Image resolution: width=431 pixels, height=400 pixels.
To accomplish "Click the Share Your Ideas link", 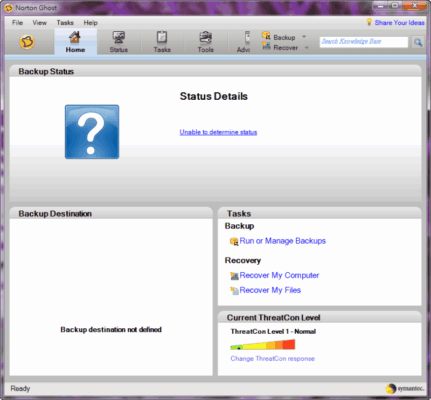I will coord(400,23).
